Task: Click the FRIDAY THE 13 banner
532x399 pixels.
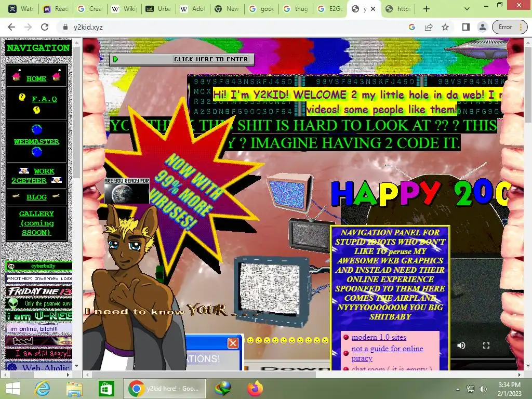Action: [x=38, y=291]
